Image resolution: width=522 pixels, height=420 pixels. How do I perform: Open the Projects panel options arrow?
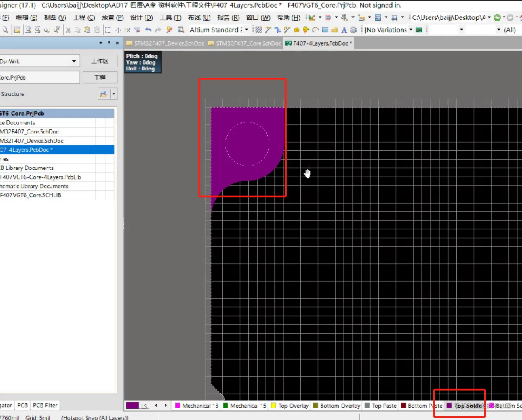pyautogui.click(x=101, y=43)
